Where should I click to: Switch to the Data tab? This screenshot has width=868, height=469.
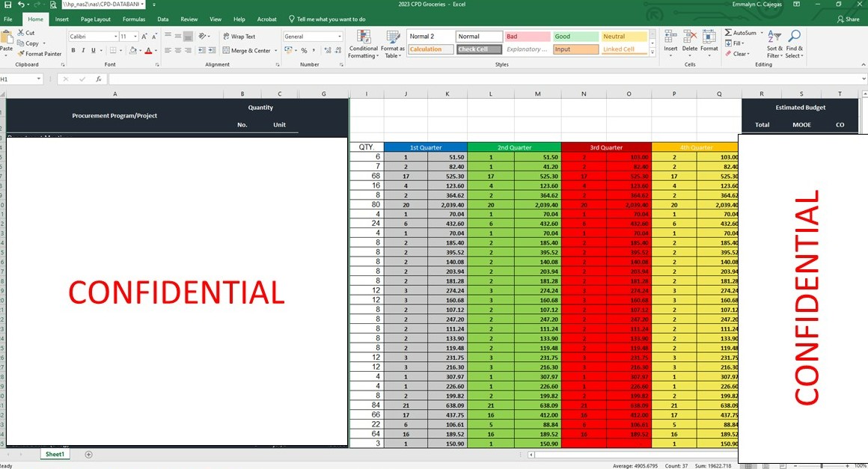[163, 19]
